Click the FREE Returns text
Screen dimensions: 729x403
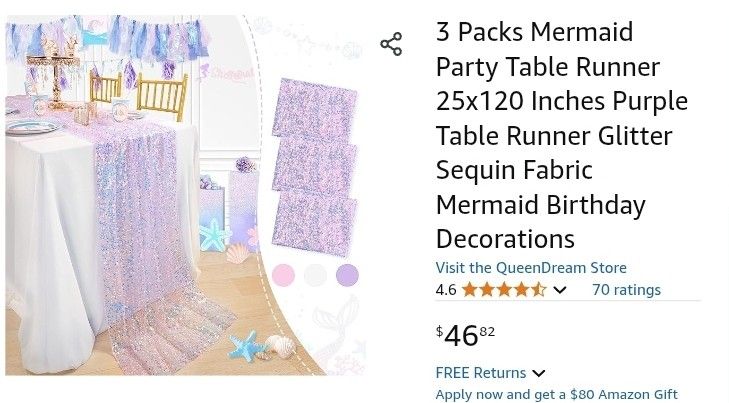pos(481,373)
